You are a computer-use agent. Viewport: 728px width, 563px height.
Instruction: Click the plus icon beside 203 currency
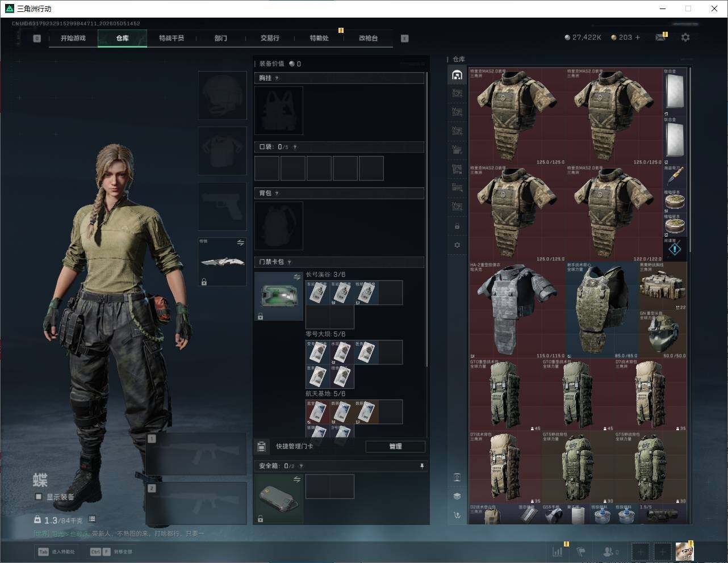click(x=638, y=37)
